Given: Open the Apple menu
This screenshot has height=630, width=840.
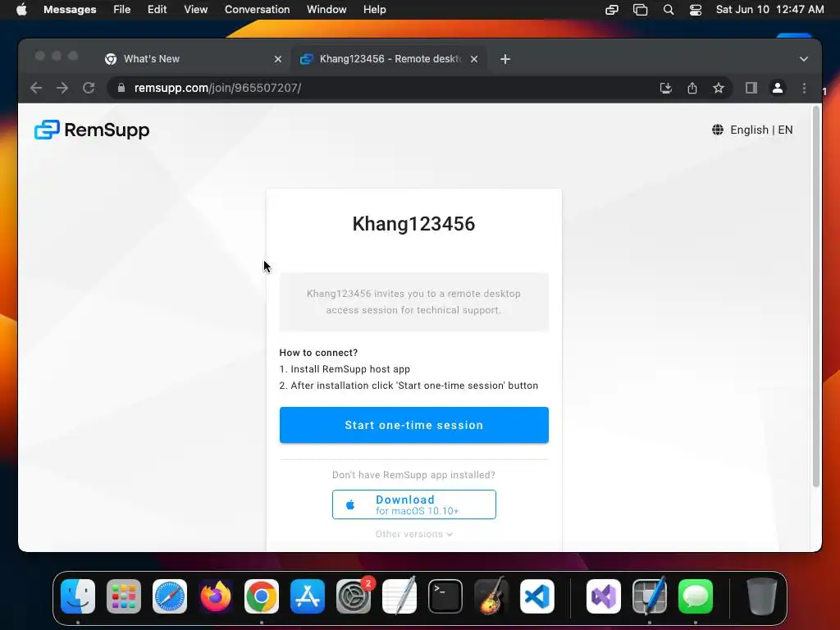Looking at the screenshot, I should click(x=21, y=10).
